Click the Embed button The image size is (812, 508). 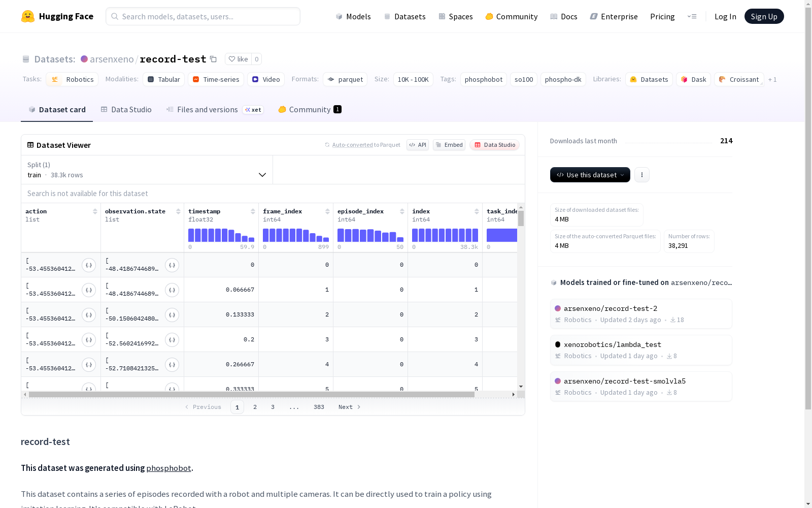449,145
